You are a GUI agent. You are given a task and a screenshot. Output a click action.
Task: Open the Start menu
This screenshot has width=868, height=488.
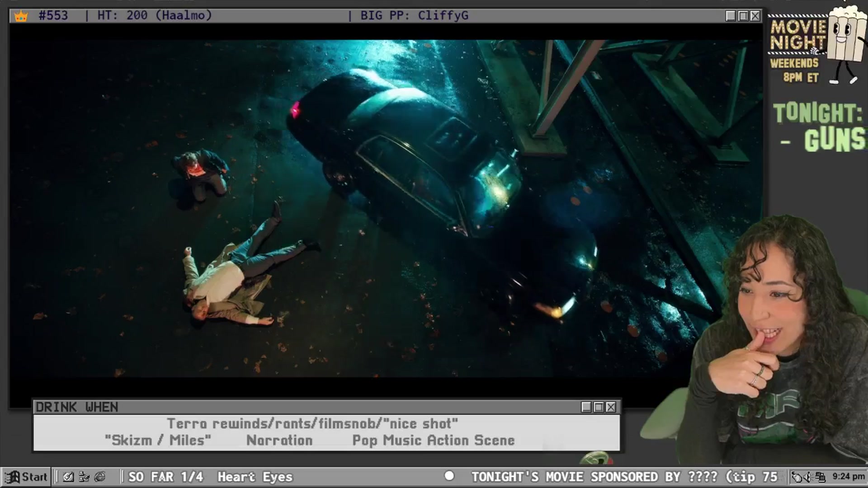click(26, 477)
